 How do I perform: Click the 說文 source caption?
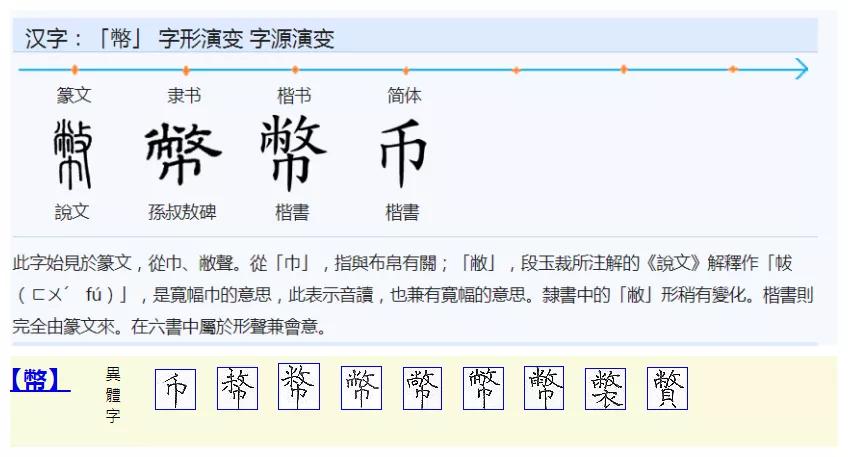point(72,211)
